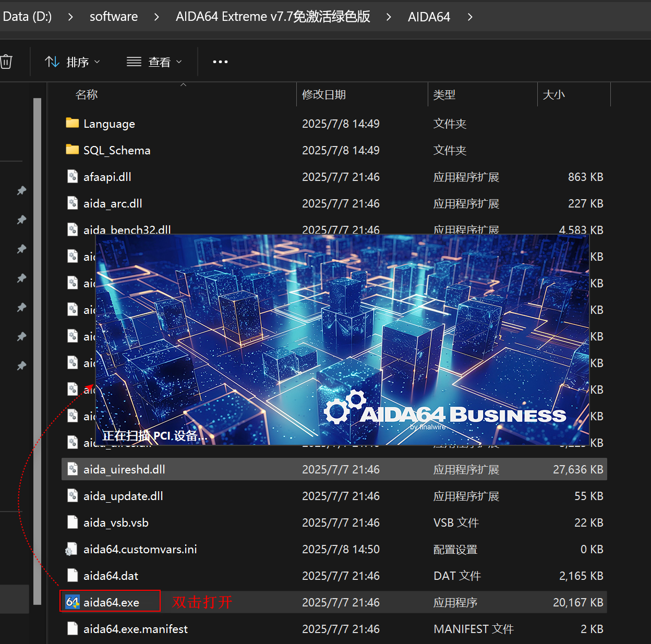Expand chevron after AIDA64 Extreme breadcrumb

click(389, 17)
